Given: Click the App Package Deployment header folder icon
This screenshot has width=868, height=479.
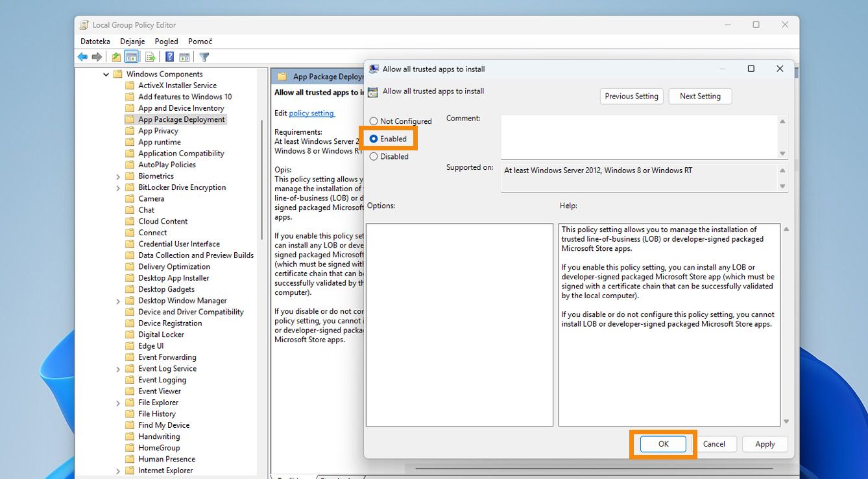Looking at the screenshot, I should point(282,76).
